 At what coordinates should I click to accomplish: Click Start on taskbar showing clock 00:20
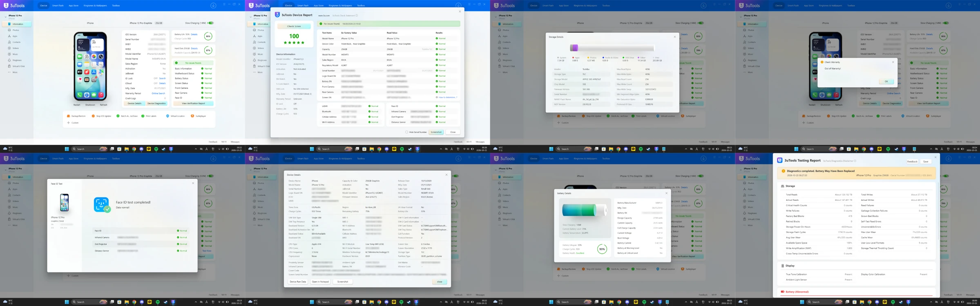[x=312, y=149]
